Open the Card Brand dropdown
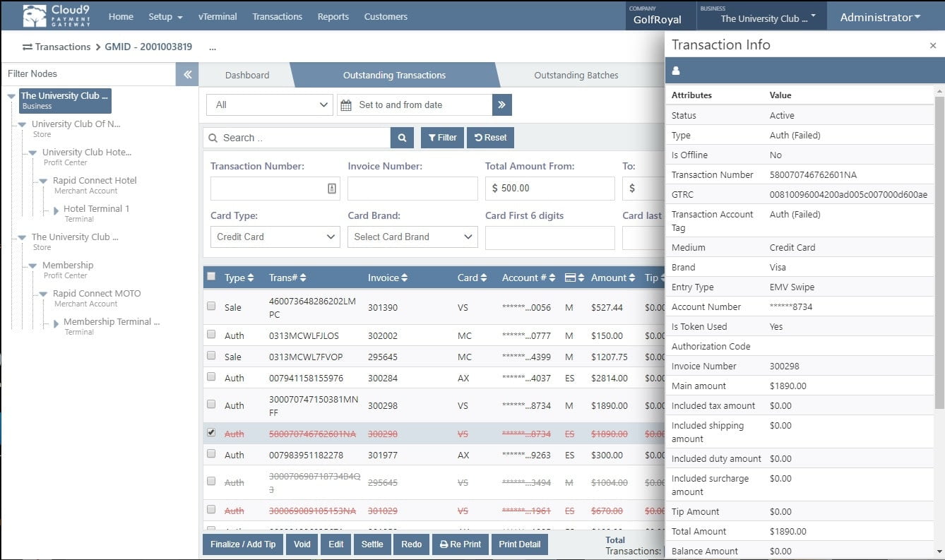Image resolution: width=945 pixels, height=560 pixels. click(x=412, y=237)
